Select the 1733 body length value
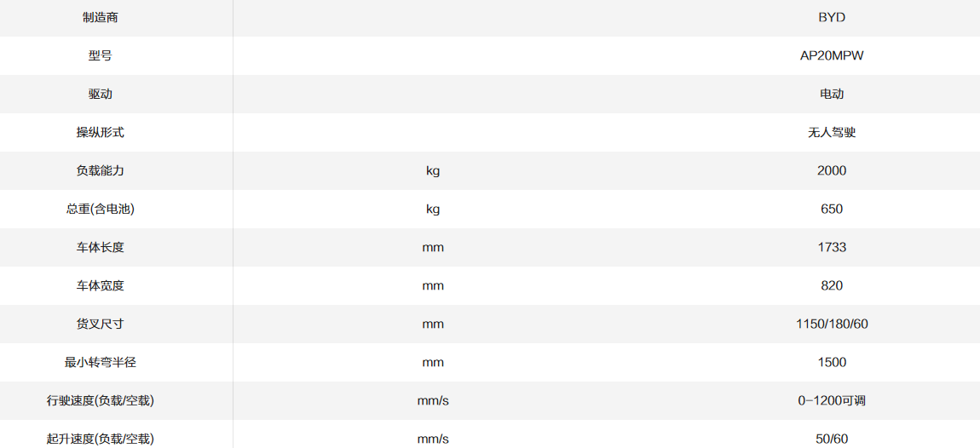The width and height of the screenshot is (980, 448). [831, 247]
